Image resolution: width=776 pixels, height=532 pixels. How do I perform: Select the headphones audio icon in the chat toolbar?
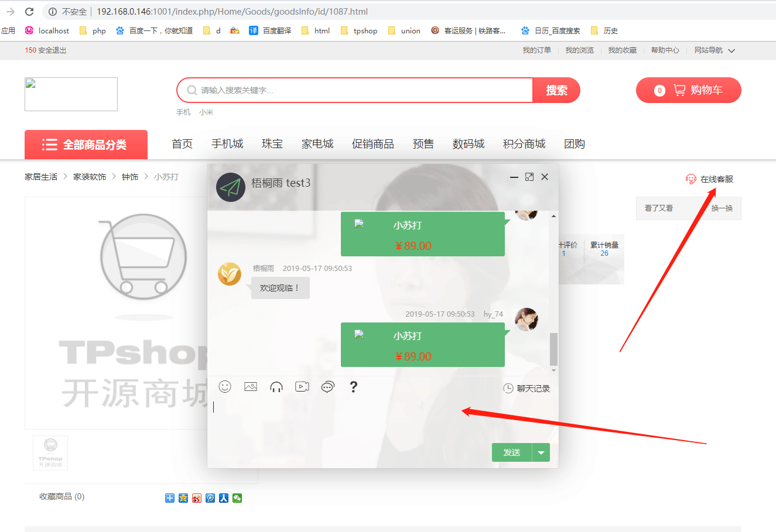click(276, 386)
